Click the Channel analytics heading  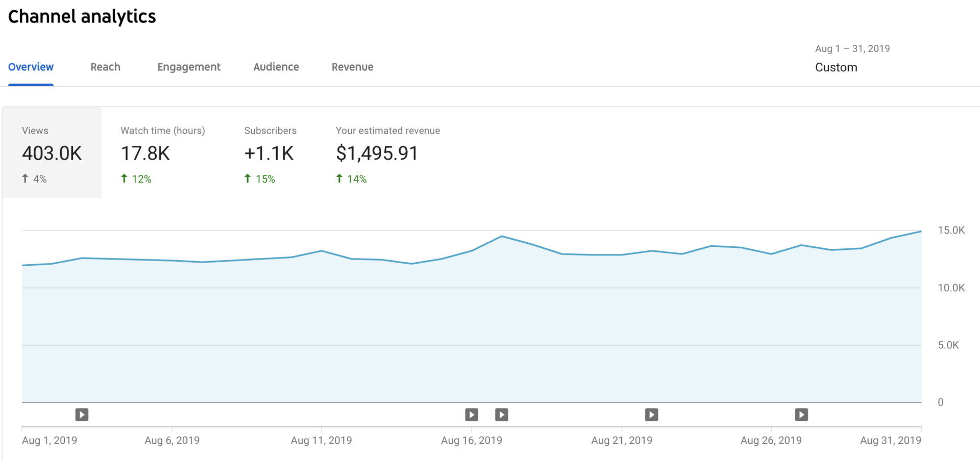point(82,17)
